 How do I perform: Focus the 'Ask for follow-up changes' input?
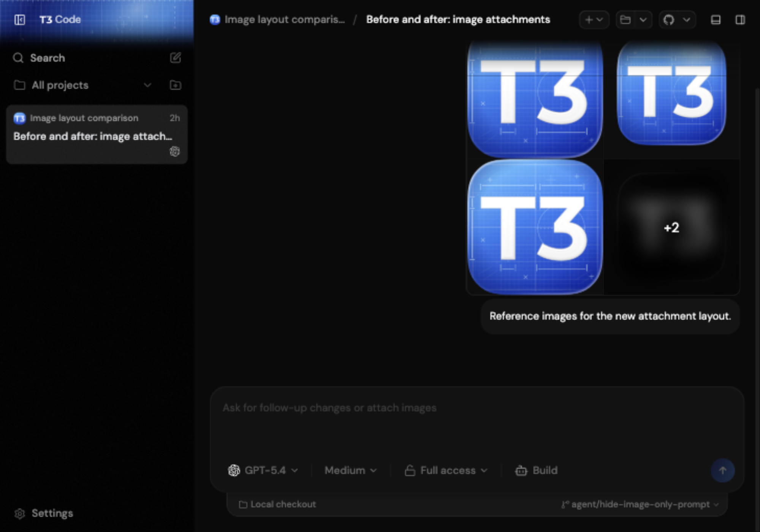click(477, 422)
